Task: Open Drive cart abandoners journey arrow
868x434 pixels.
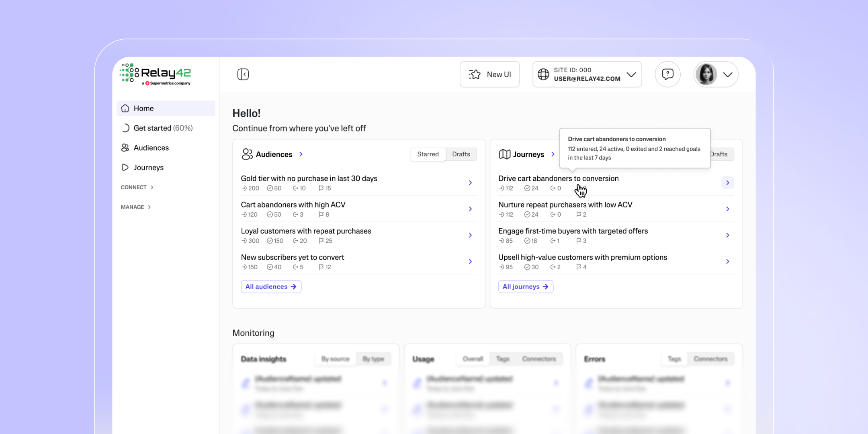Action: [x=727, y=183]
